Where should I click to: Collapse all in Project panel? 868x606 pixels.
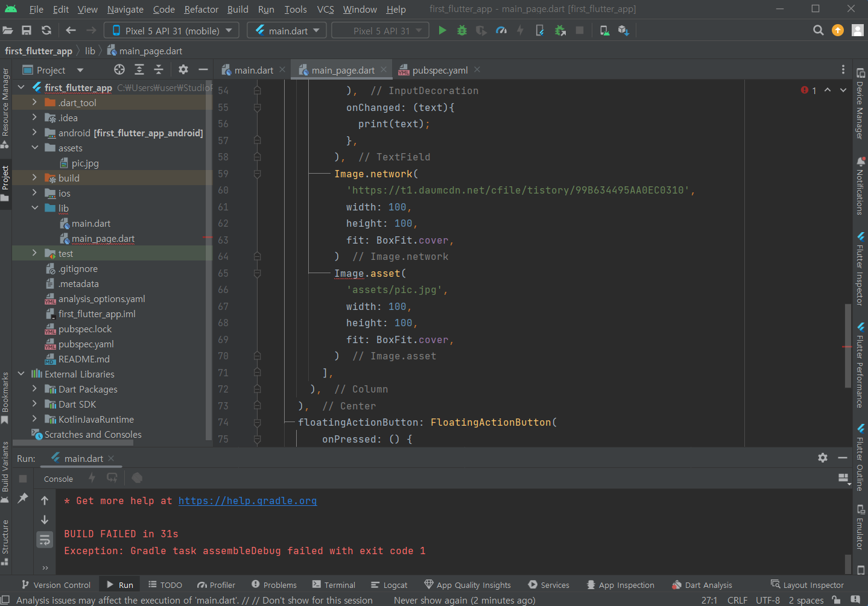point(159,70)
